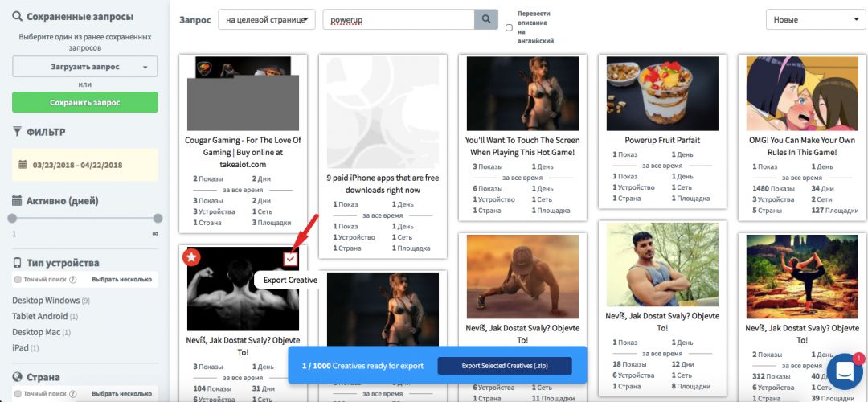
Task: Tick the Точный поиск checkbox under Тип устройства
Action: pyautogui.click(x=18, y=280)
